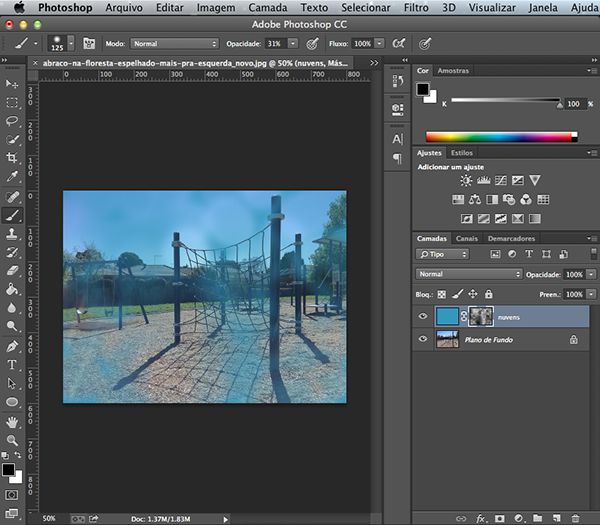The height and width of the screenshot is (525, 600).
Task: Select the Ellipse shape tool
Action: click(12, 402)
